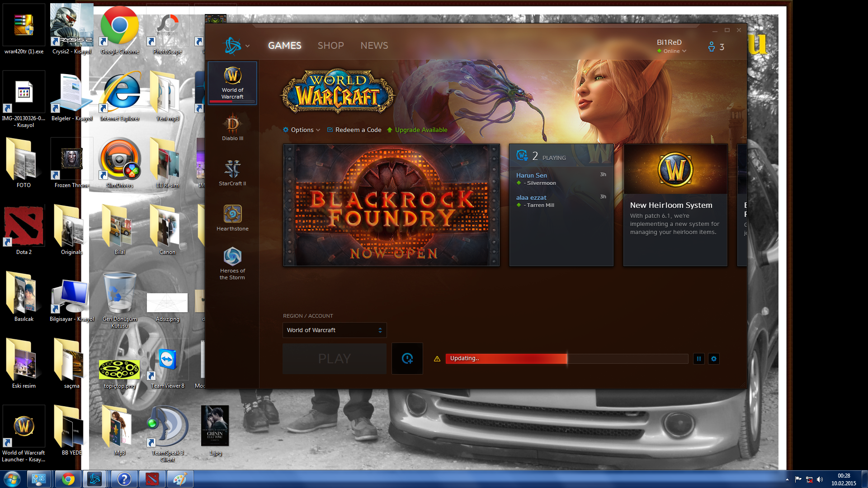Pause the game update

[698, 359]
